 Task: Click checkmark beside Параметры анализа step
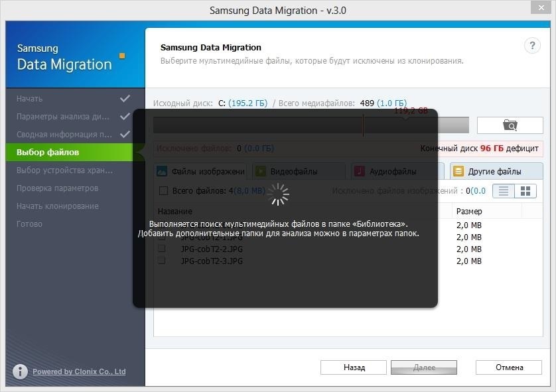[125, 116]
